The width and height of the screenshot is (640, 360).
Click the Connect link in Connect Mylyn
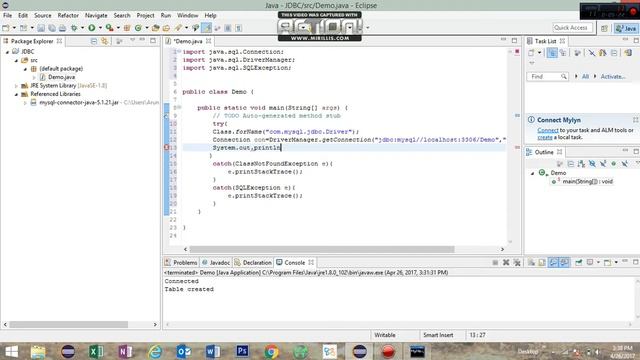[547, 130]
